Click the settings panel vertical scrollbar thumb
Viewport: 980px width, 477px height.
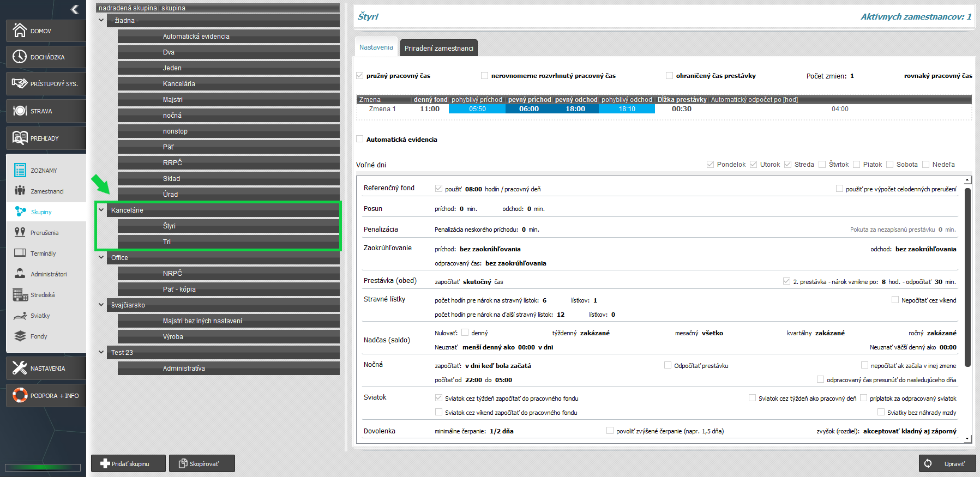click(x=967, y=277)
